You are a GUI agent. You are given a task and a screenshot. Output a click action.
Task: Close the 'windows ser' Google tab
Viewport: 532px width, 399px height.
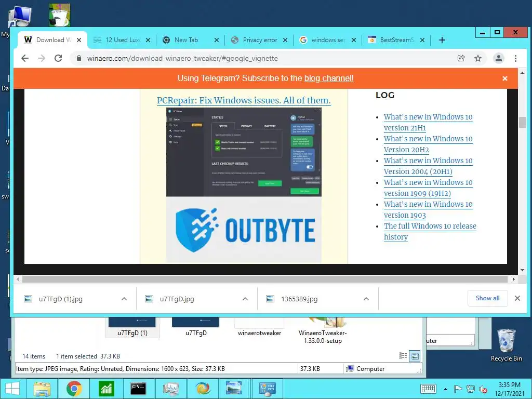354,40
